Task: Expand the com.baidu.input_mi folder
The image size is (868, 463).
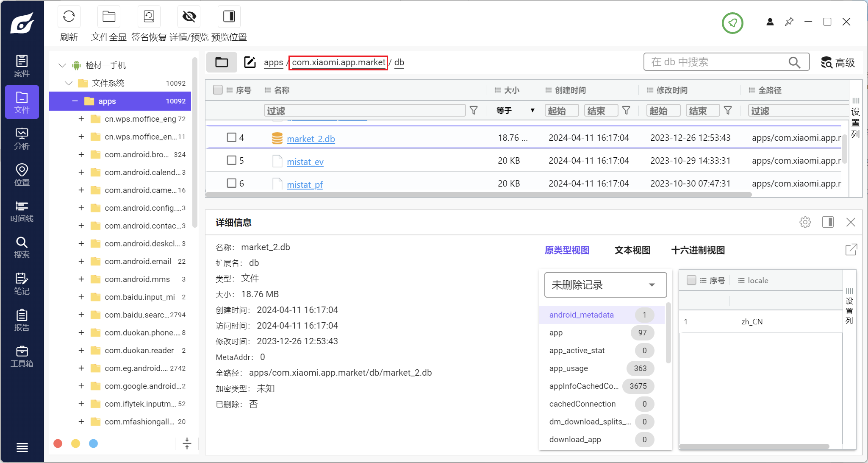Action: tap(81, 297)
